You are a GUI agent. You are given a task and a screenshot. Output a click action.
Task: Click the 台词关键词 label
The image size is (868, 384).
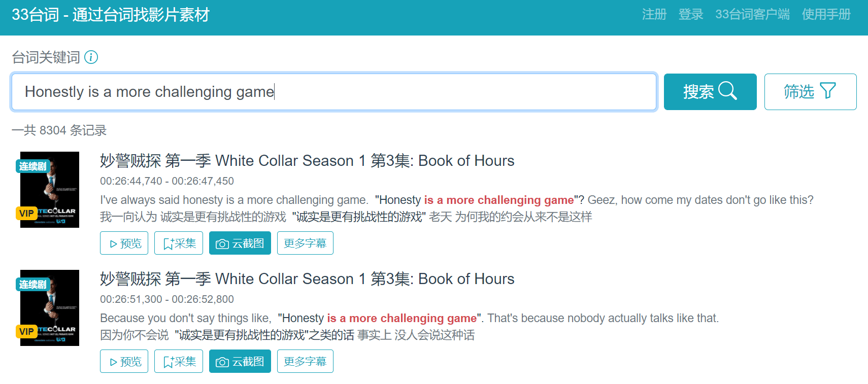click(46, 57)
